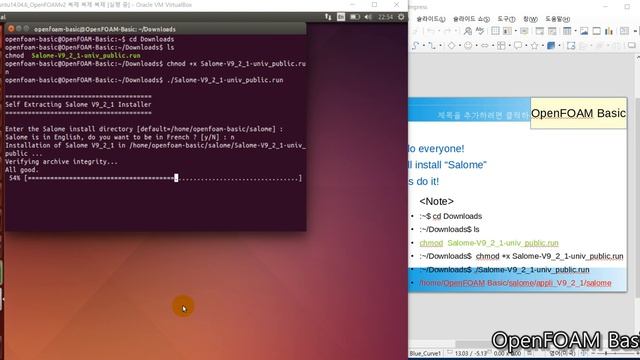Viewport: 640px width, 360px height.
Task: Open the Ubuntu system gear menu
Action: [x=401, y=17]
